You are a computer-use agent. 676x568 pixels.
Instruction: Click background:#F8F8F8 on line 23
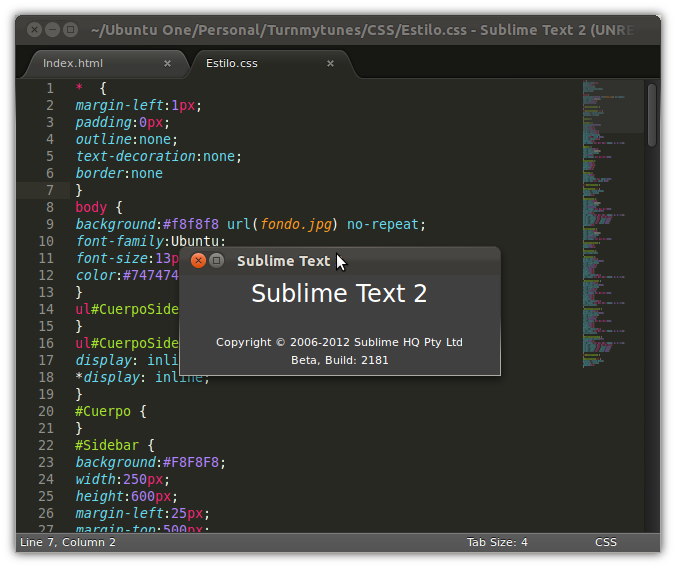point(150,462)
